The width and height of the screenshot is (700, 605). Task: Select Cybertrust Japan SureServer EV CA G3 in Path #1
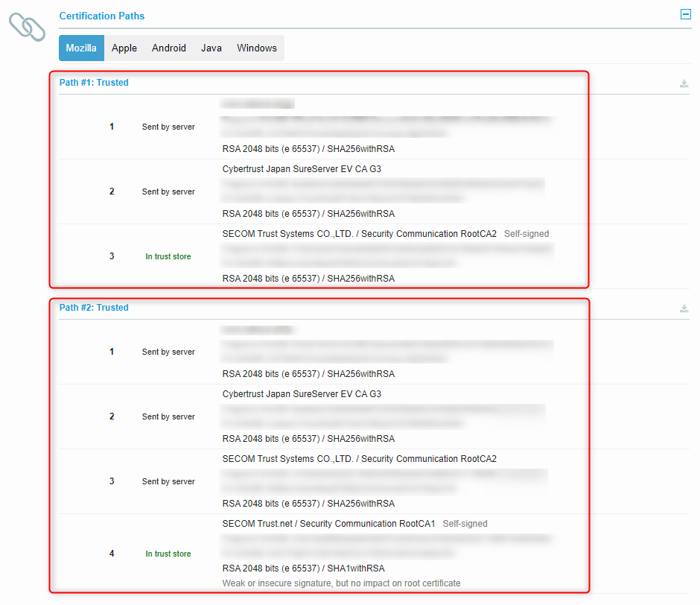tap(302, 169)
